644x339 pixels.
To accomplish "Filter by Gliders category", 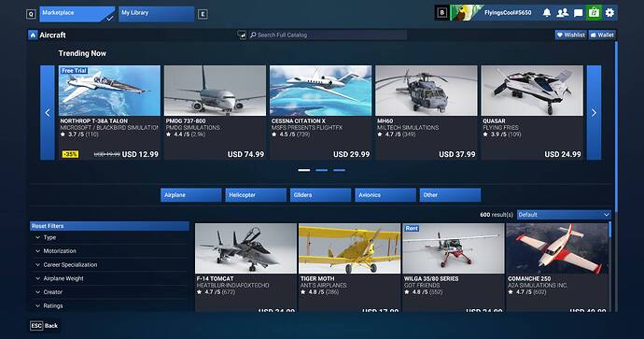I will pyautogui.click(x=320, y=195).
